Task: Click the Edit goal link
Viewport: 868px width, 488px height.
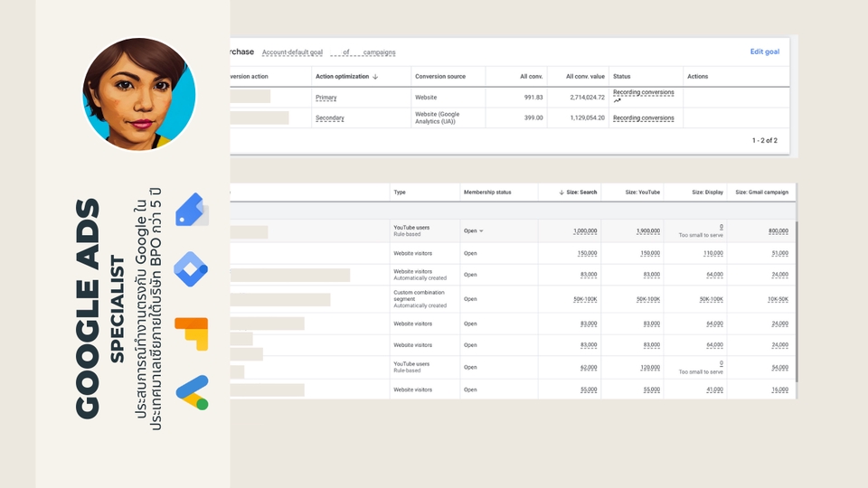Action: tap(765, 52)
